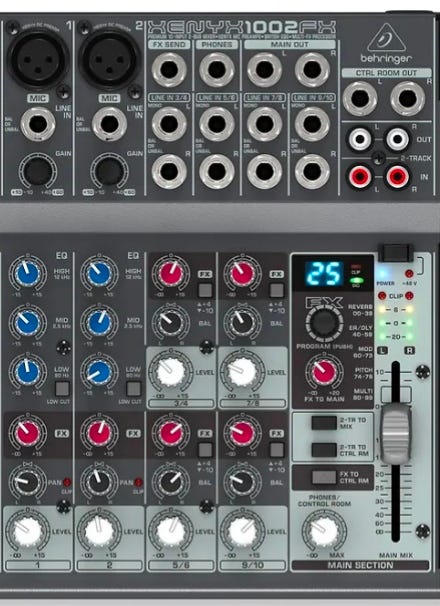Click LINE IN 9/10 right jack
This screenshot has height=606, width=440.
point(312,172)
